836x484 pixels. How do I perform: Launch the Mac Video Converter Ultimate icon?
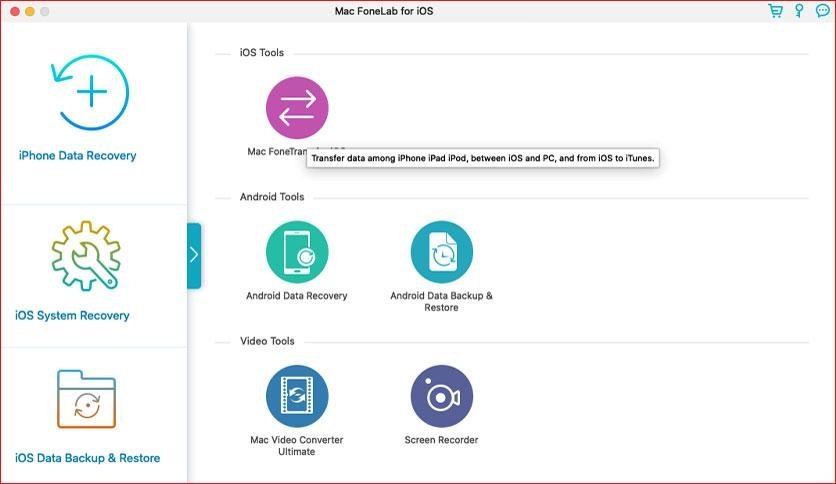pos(297,396)
